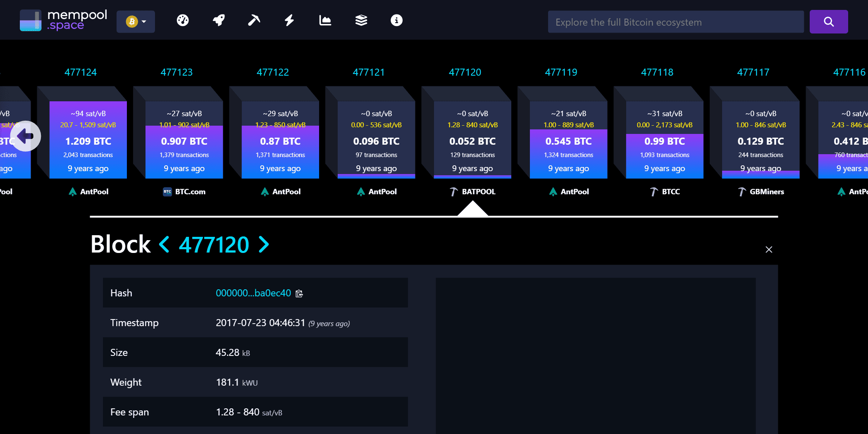
Task: Click the left arrow to scroll blocks
Action: (26, 136)
